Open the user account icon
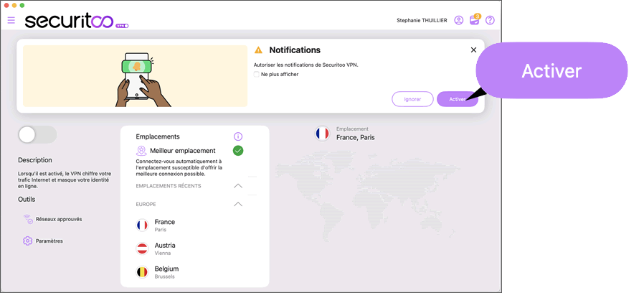Viewport: 644px width, 293px height. (459, 20)
